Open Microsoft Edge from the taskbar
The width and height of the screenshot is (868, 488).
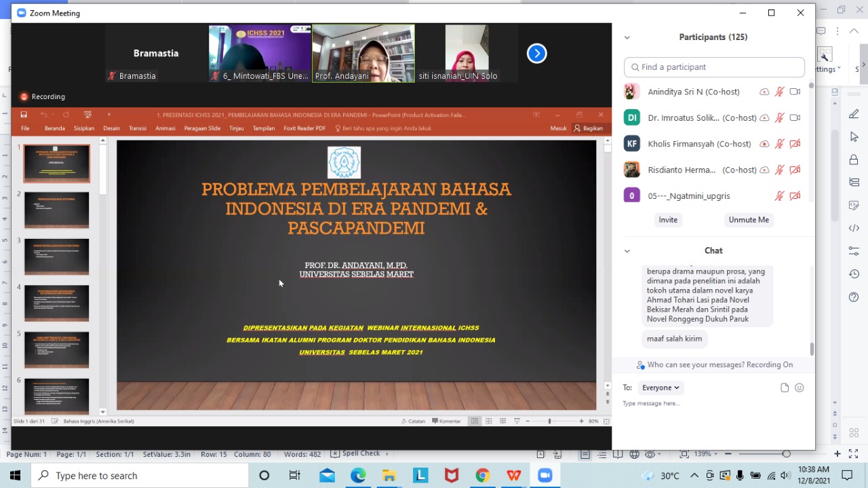tap(358, 476)
